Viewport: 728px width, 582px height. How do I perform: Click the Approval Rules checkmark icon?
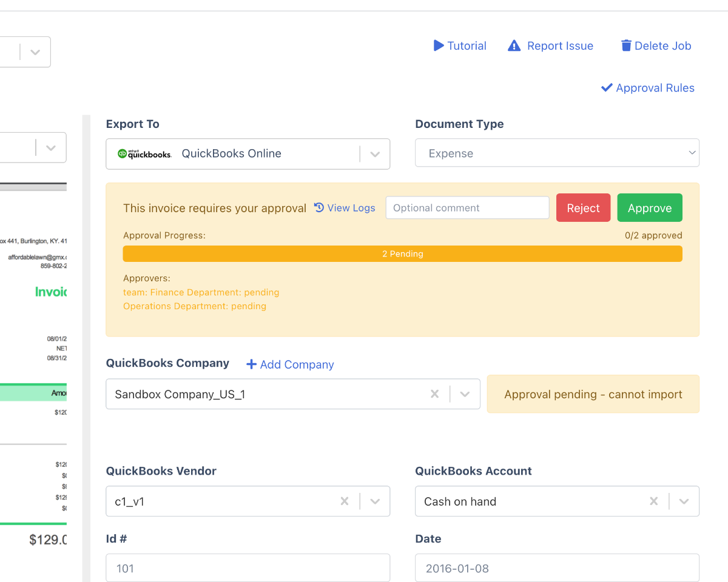(x=606, y=87)
